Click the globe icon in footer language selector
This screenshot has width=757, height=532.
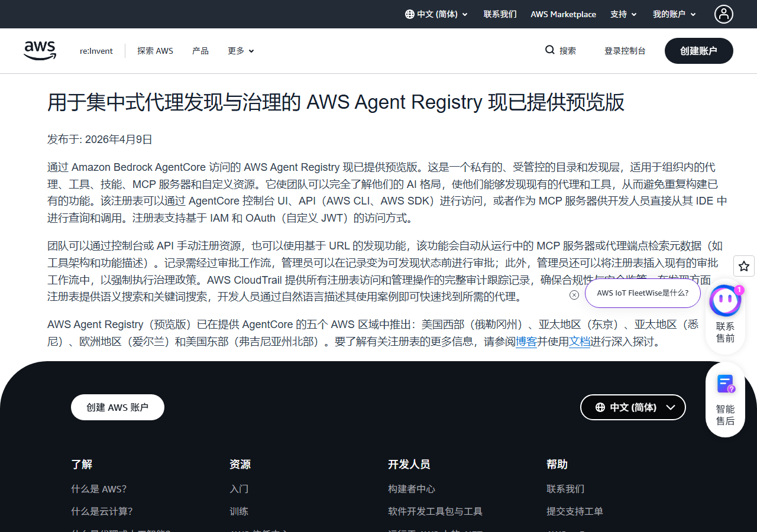tap(600, 407)
